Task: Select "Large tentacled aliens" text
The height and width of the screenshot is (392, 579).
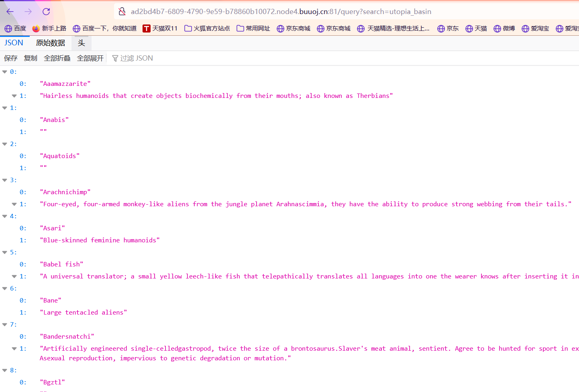Action: coord(83,313)
